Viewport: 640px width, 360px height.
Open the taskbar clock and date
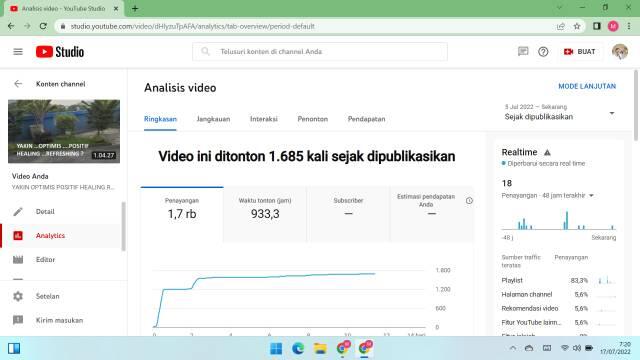tap(616, 348)
